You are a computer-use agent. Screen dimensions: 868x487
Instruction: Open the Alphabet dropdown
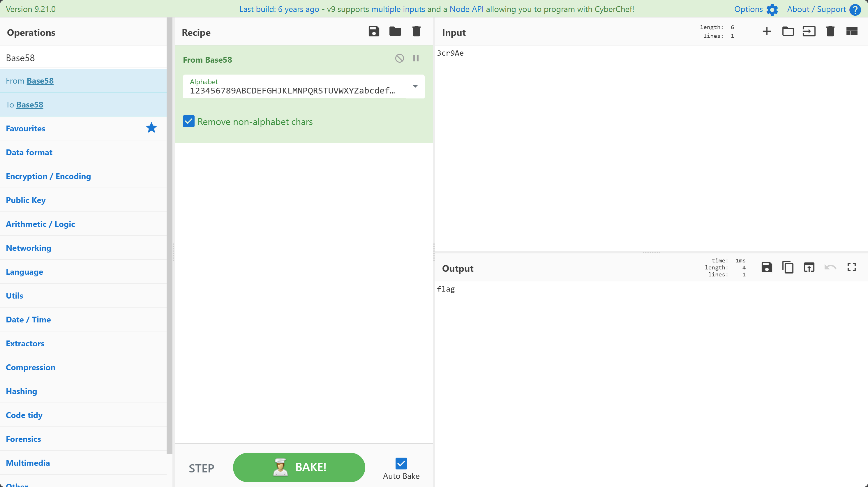point(415,87)
